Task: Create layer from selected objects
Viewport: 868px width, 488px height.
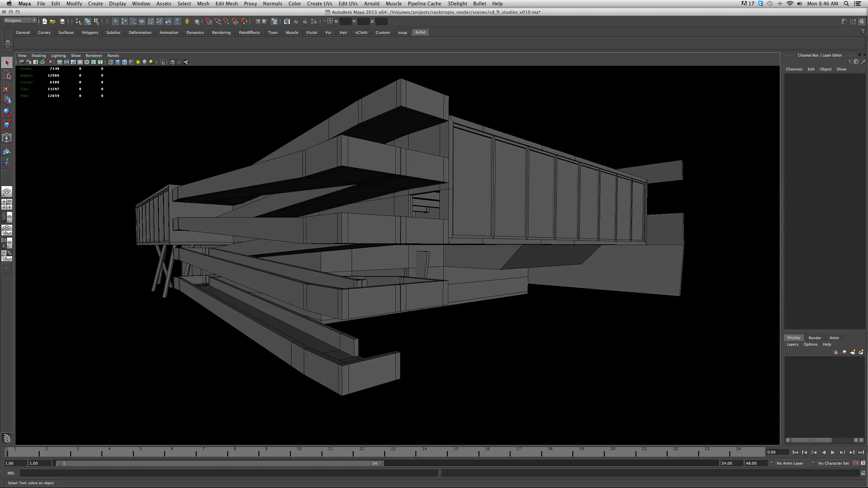Action: coord(861,352)
